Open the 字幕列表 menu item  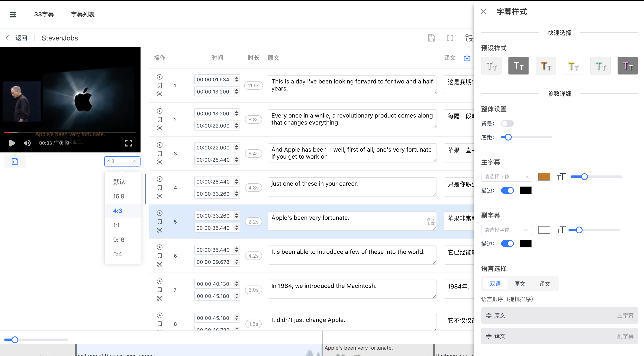click(x=83, y=14)
